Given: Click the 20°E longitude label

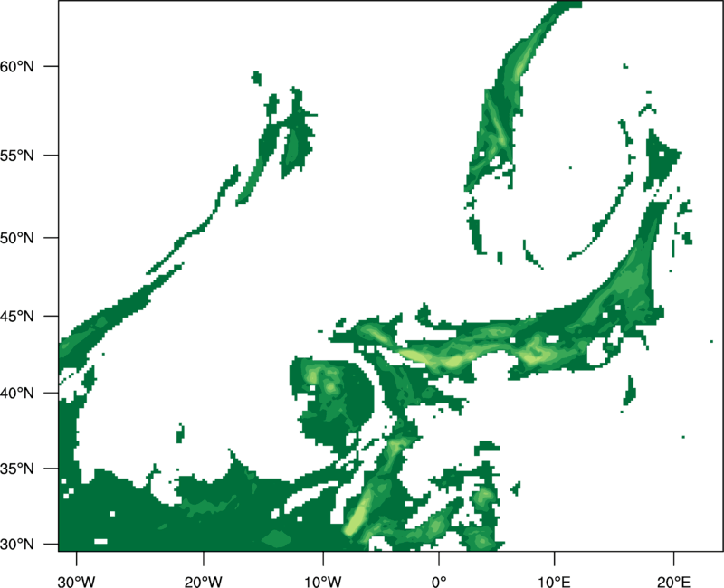Looking at the screenshot, I should point(673,582).
